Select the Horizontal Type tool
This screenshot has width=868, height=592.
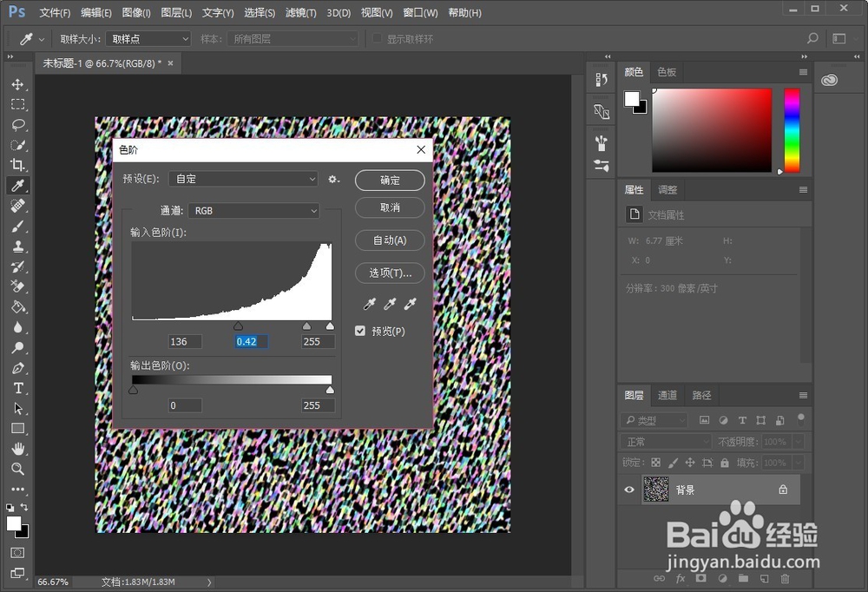pos(17,388)
